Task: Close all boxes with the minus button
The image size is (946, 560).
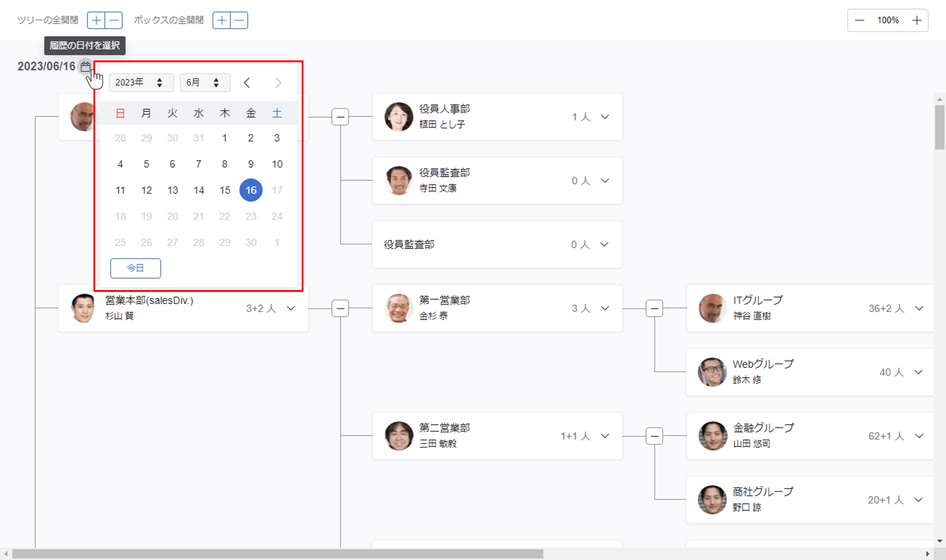Action: tap(239, 20)
